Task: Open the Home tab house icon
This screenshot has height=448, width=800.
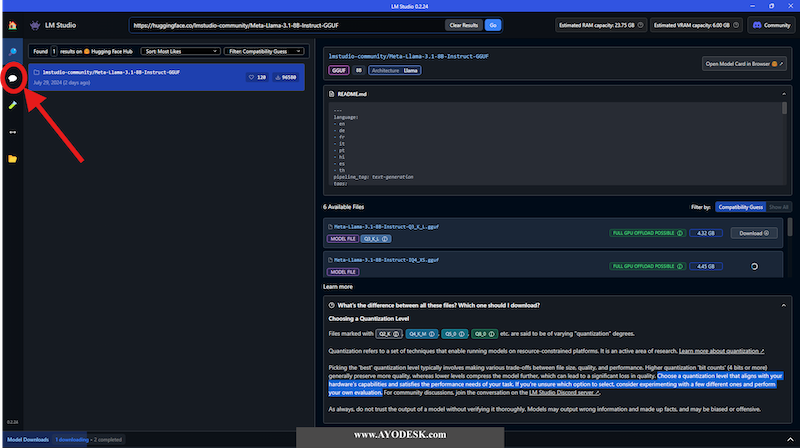Action: coord(13,25)
